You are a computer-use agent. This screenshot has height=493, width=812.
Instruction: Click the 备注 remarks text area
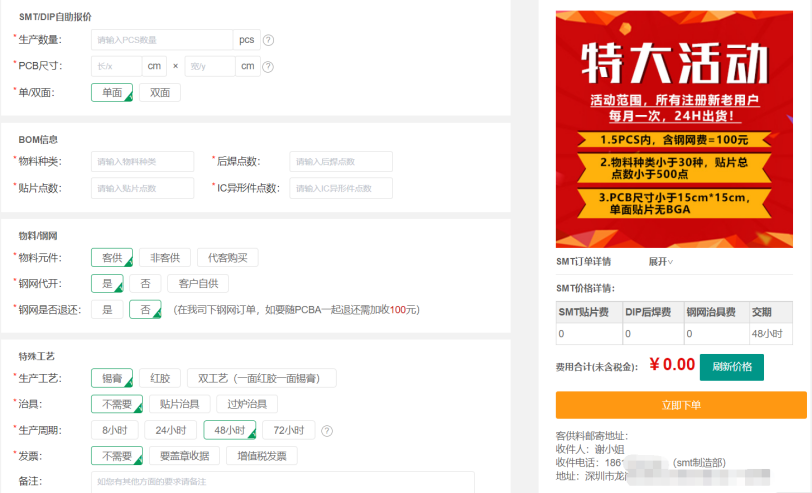282,482
